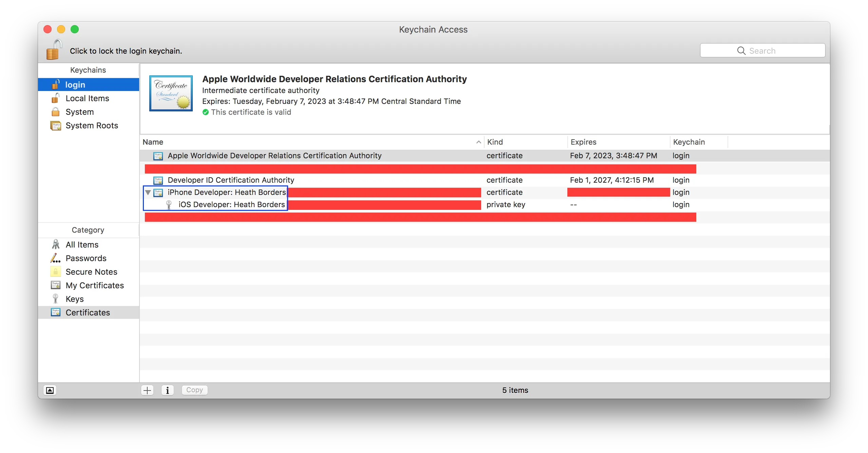Select the Developer ID Certification Authority row
Viewport: 868px width, 453px height.
tap(231, 180)
